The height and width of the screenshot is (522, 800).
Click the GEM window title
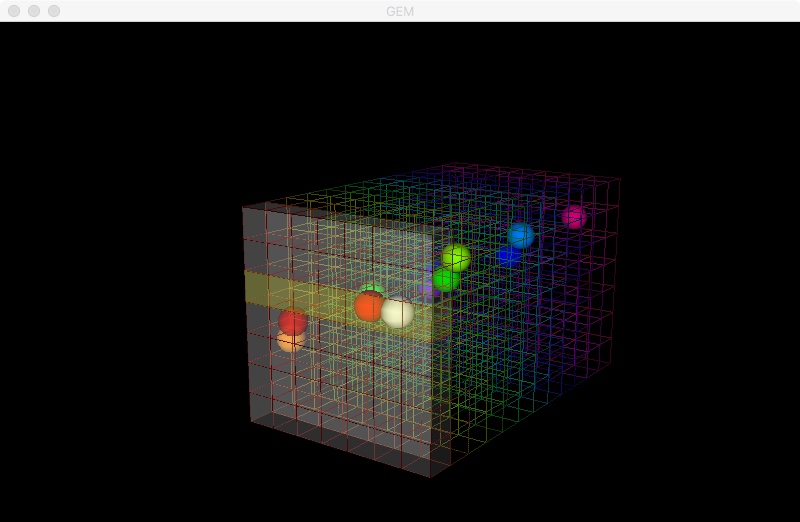coord(400,11)
